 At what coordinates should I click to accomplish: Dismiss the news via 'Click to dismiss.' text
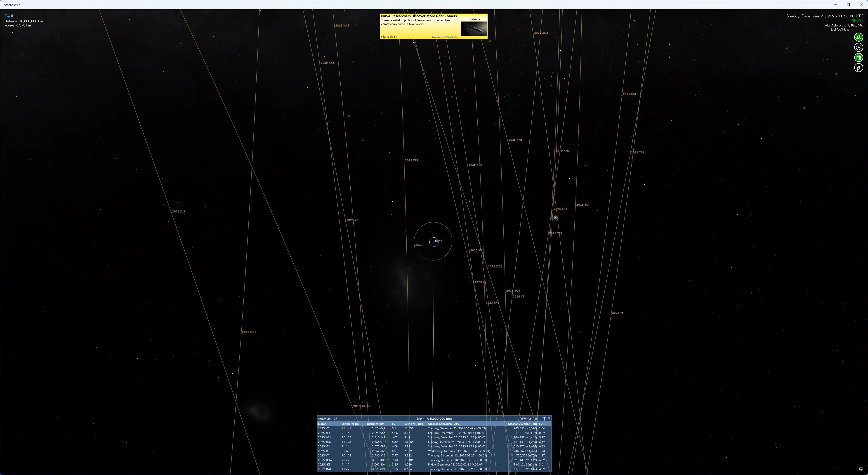point(389,37)
